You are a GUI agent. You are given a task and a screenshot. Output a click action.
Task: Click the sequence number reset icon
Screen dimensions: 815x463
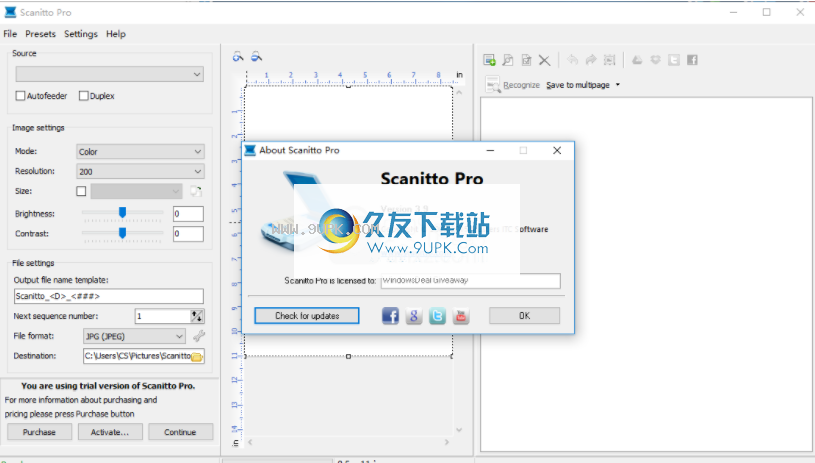197,316
